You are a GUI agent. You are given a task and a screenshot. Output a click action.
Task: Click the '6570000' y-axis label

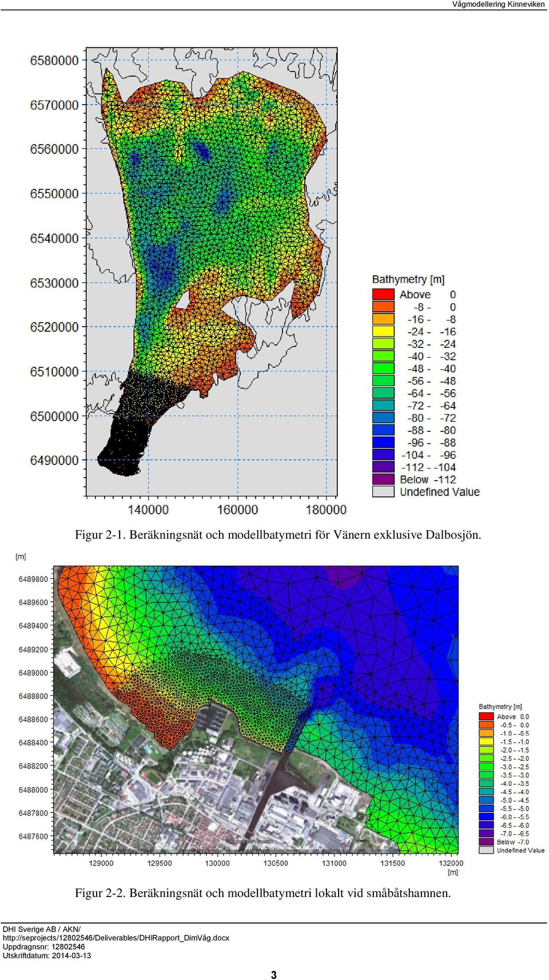click(x=54, y=105)
